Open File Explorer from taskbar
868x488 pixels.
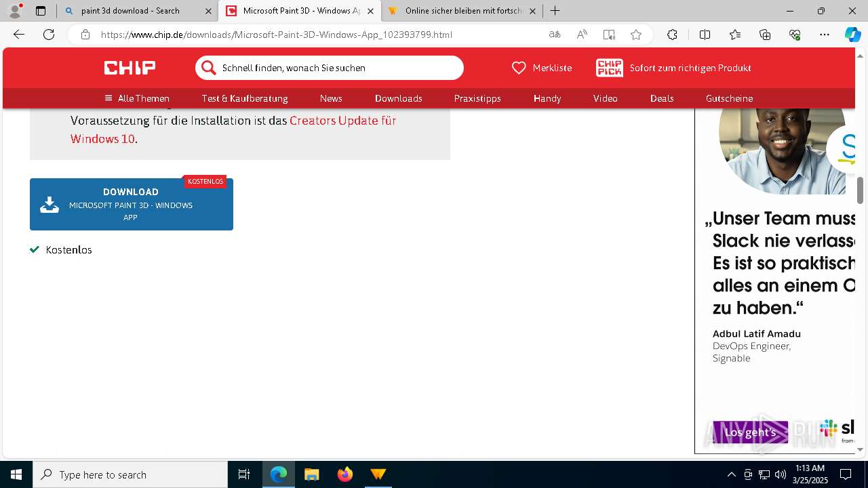tap(311, 474)
